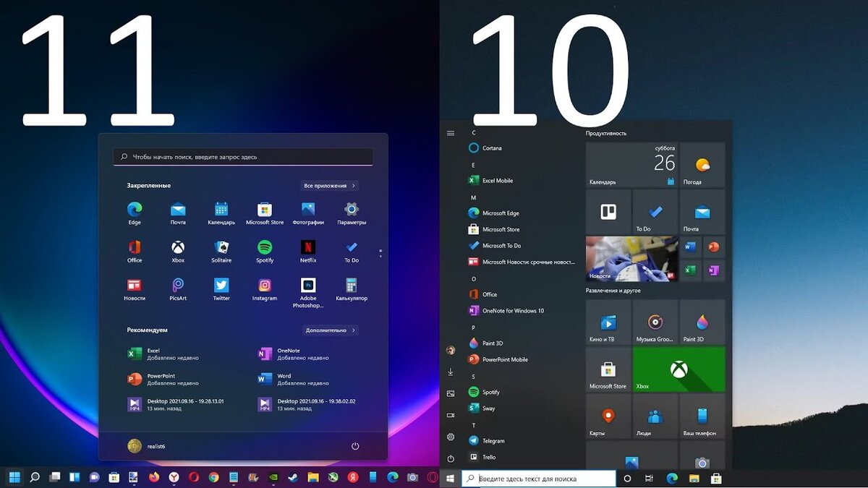
Task: Click the Windows 11 start menu search field
Action: tap(243, 157)
